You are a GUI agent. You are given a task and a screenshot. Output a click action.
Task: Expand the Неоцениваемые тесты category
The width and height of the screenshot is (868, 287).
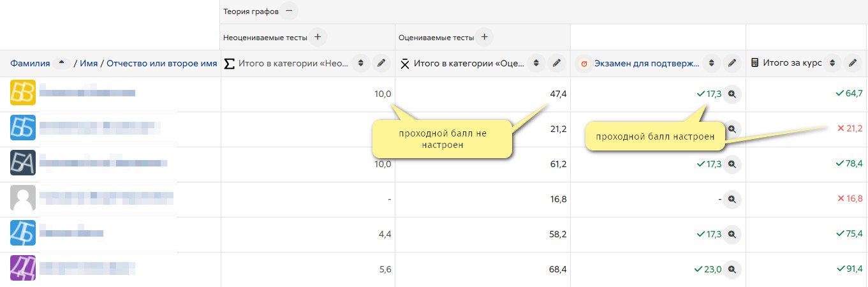[318, 37]
